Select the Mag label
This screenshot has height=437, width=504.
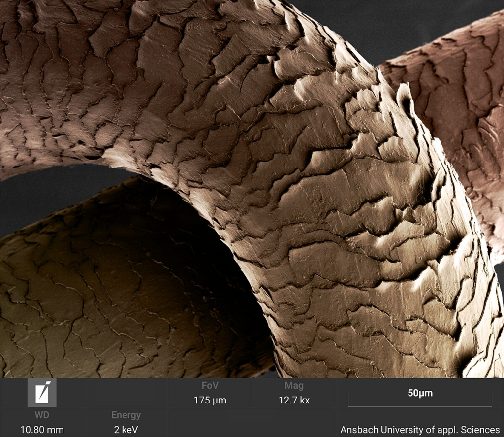tap(294, 385)
